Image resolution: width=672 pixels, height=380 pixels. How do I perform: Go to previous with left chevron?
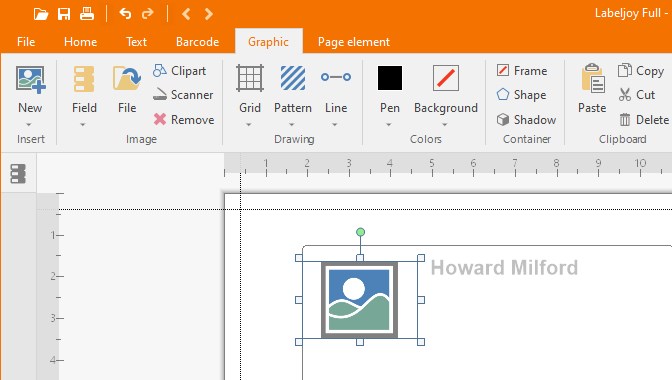[186, 14]
